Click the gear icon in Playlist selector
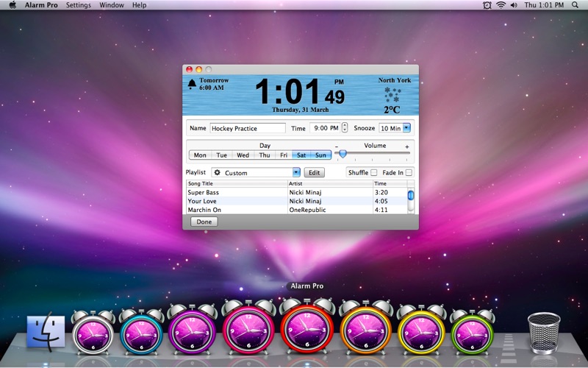 217,172
